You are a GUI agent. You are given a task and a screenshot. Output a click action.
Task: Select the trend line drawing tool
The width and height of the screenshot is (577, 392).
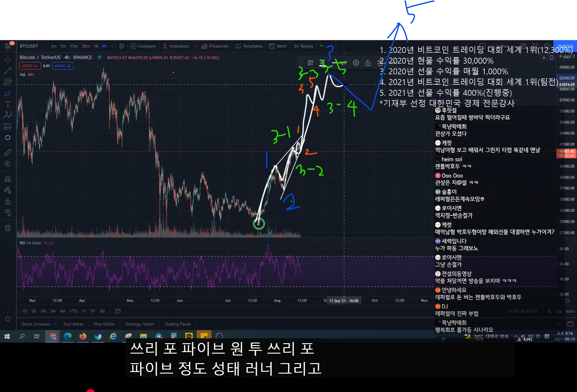[8, 71]
